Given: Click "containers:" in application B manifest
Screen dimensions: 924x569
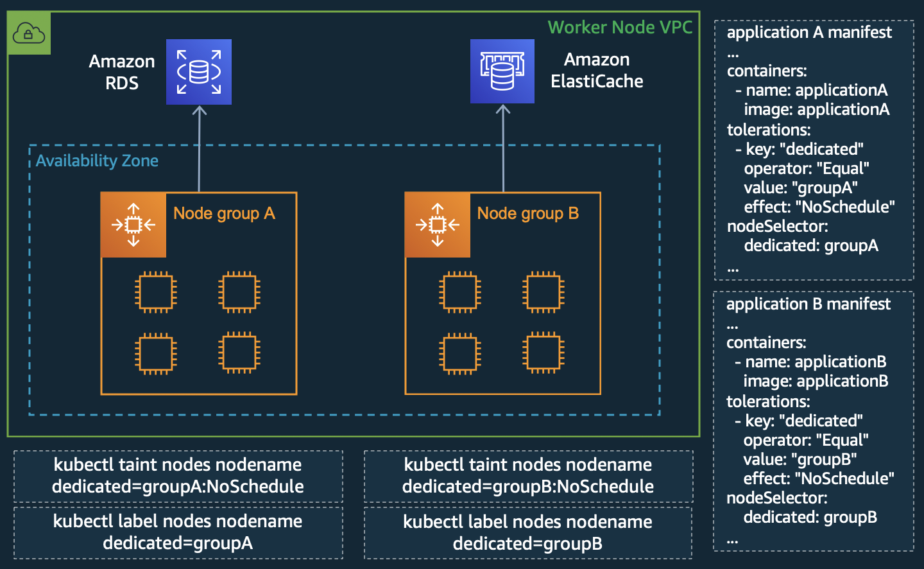Looking at the screenshot, I should pos(766,342).
